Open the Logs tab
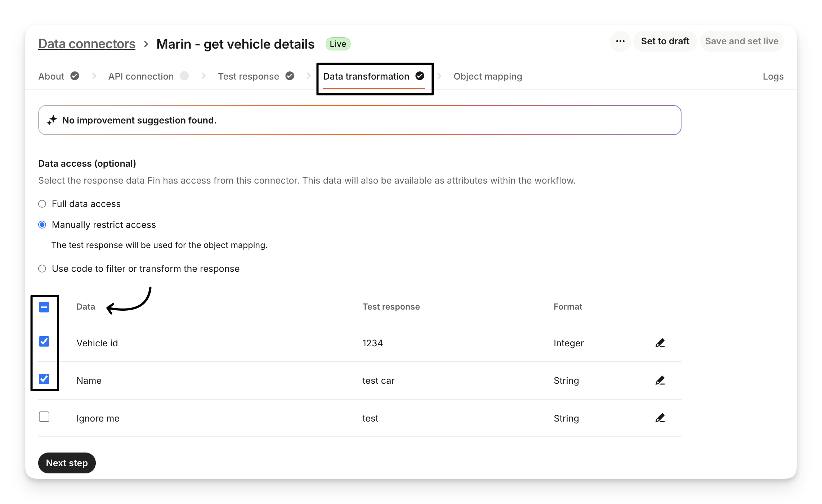The width and height of the screenshot is (822, 504). [x=773, y=76]
